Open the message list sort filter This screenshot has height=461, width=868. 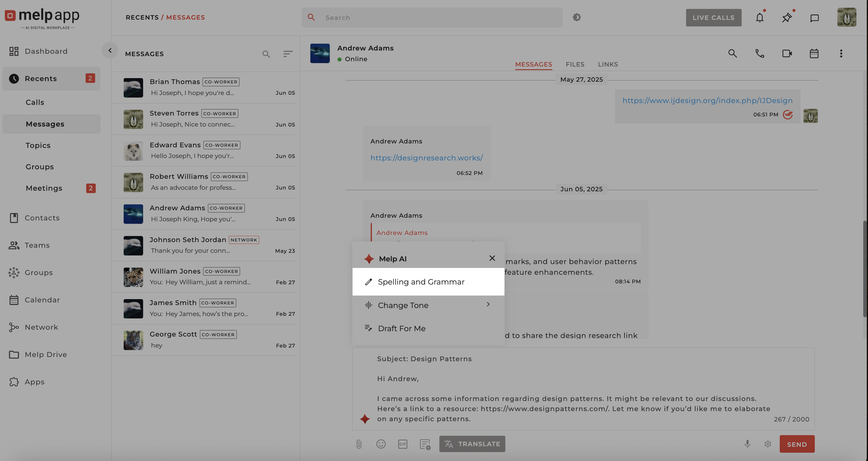(288, 54)
